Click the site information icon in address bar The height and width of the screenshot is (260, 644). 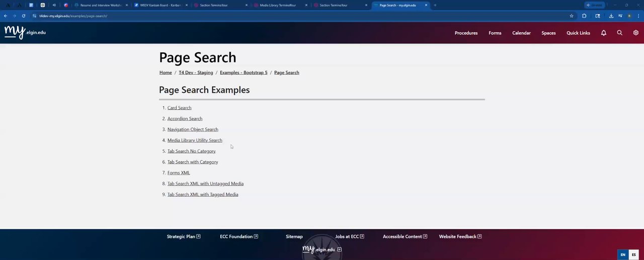click(x=34, y=16)
